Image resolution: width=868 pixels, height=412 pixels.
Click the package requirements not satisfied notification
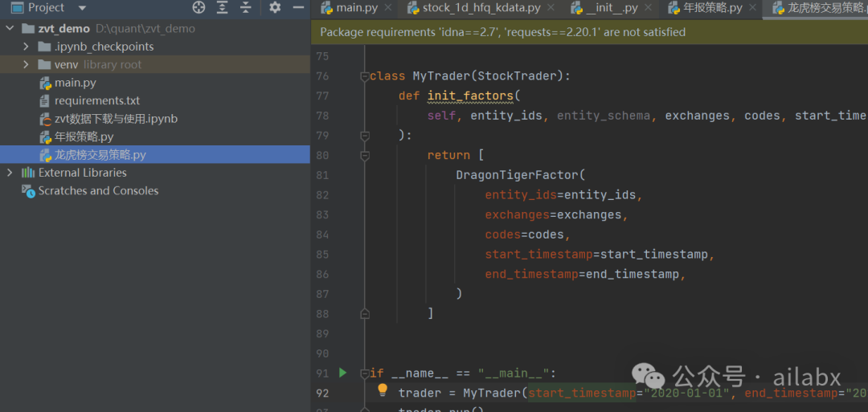click(x=502, y=32)
